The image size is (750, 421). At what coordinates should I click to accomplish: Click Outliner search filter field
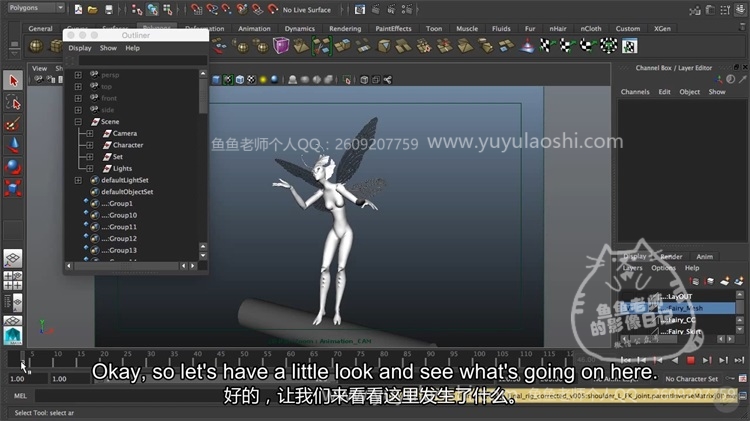coord(143,60)
